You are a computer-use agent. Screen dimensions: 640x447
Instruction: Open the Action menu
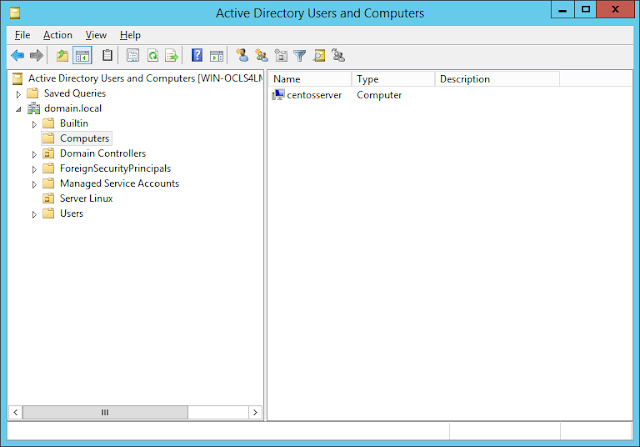point(58,35)
